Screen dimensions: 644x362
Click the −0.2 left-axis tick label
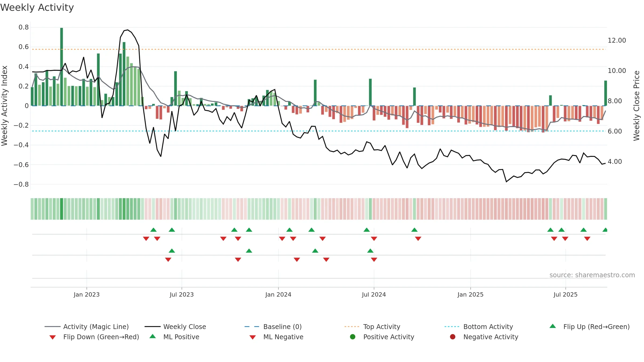click(x=21, y=125)
